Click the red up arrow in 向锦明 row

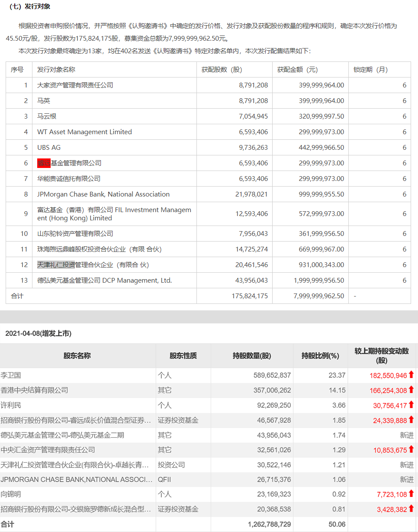pyautogui.click(x=411, y=493)
